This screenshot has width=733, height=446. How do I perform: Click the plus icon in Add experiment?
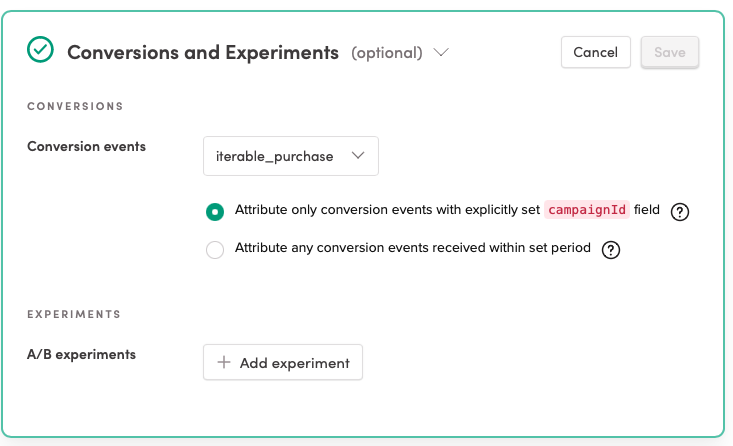pos(224,362)
